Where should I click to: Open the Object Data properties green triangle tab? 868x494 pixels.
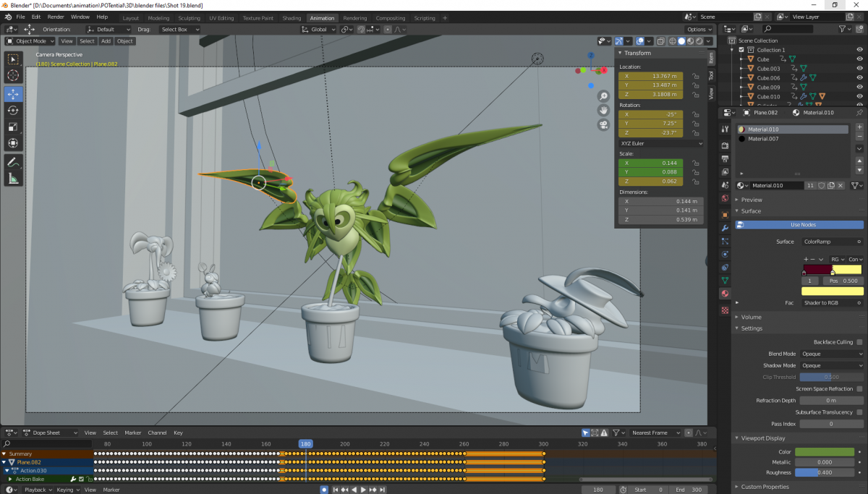tap(725, 280)
